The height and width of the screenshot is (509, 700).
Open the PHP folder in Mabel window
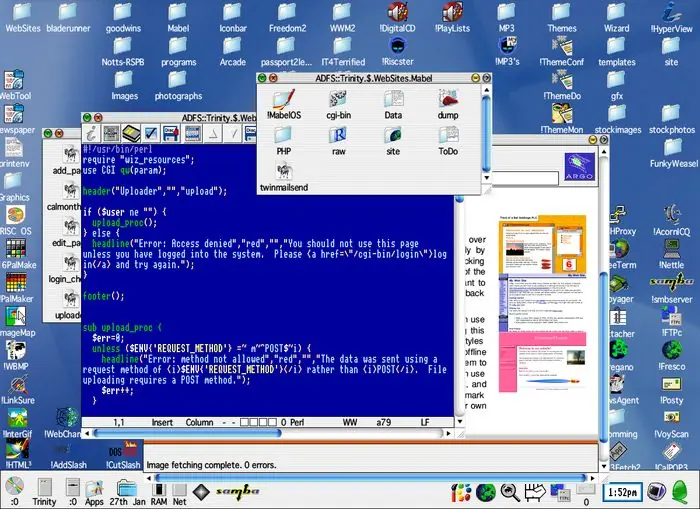tap(284, 141)
